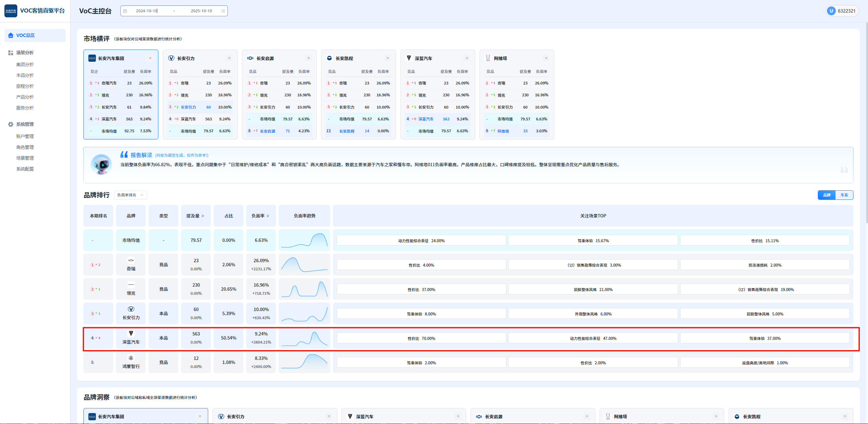This screenshot has height=424, width=868.
Task: Select VOC总览 sidebar menu item
Action: [x=25, y=35]
